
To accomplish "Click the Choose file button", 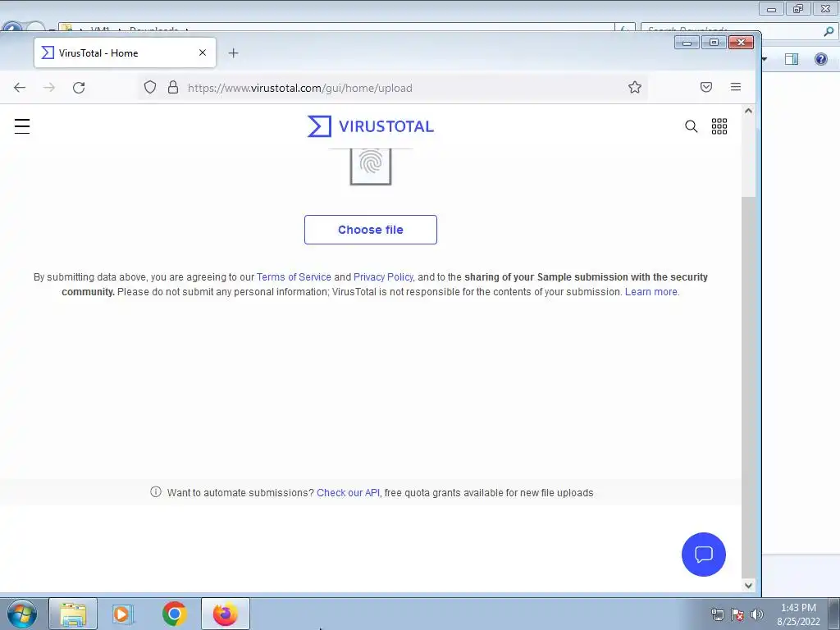I will (x=370, y=230).
